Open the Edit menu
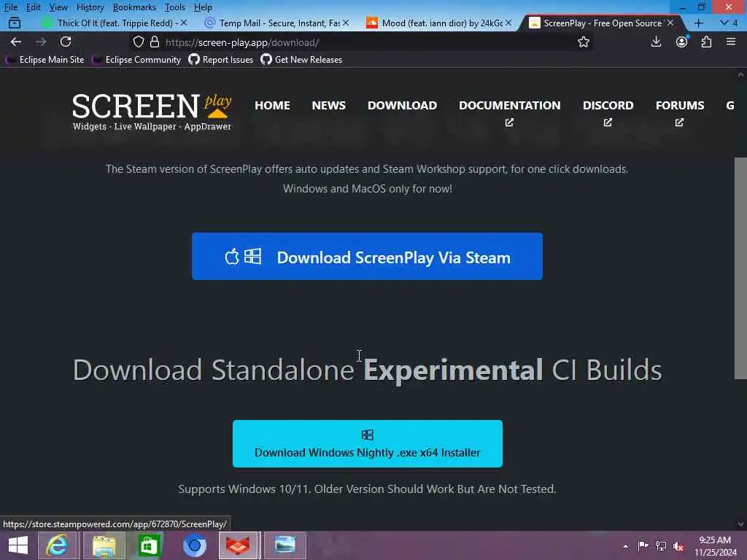Screen dimensions: 747x560 33,7
